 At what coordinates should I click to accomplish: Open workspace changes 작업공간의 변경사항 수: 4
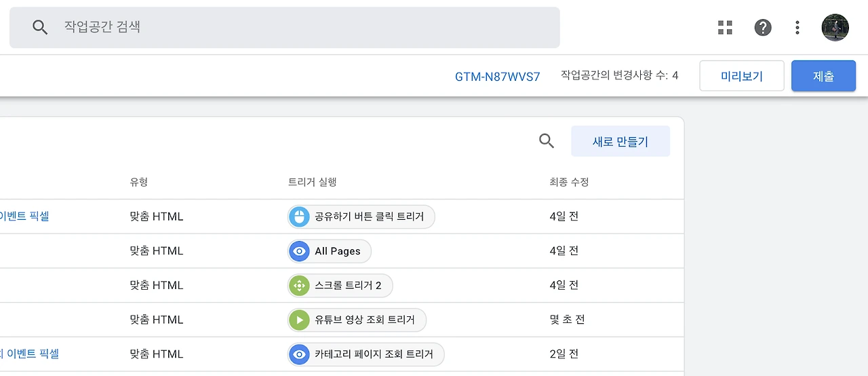click(619, 75)
